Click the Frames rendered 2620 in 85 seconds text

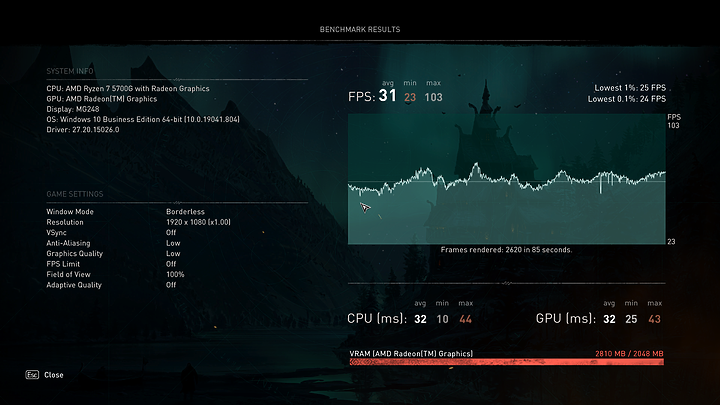(x=506, y=250)
